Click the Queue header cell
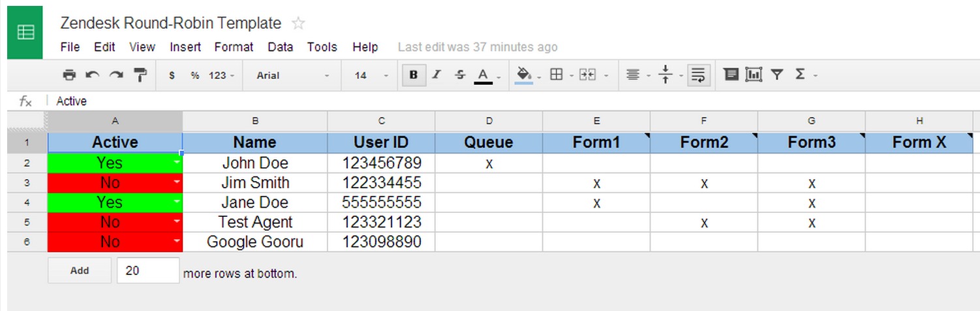The height and width of the screenshot is (311, 980). [489, 142]
